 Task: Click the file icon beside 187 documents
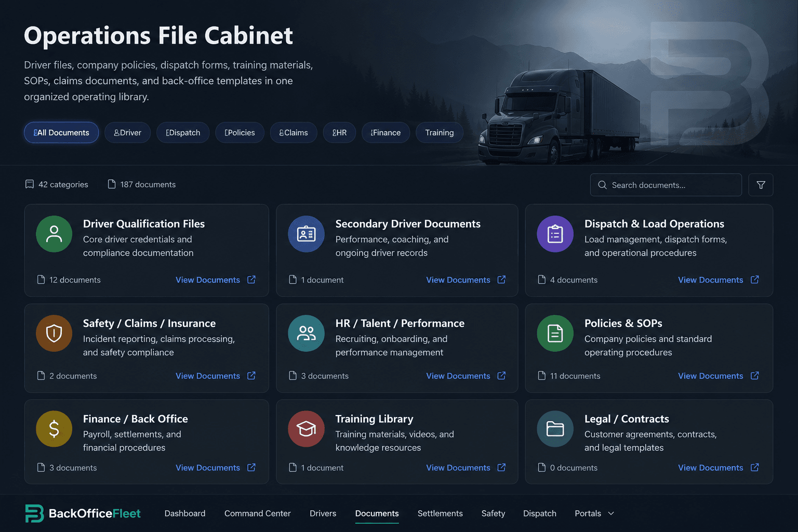pos(111,184)
